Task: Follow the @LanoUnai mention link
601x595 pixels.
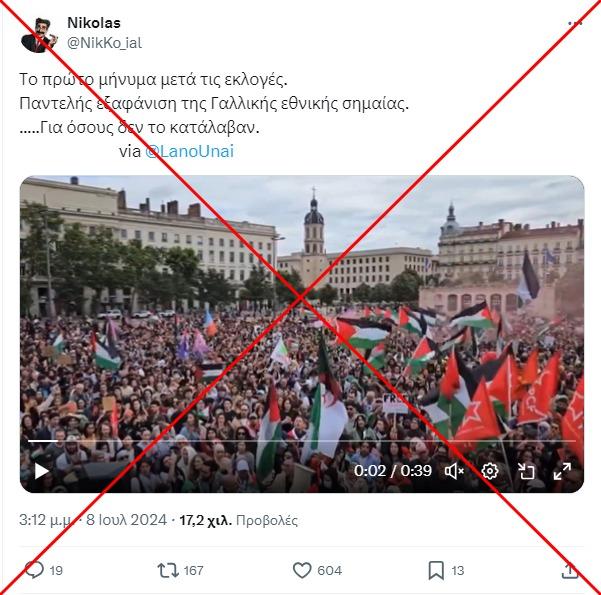Action: coord(189,151)
